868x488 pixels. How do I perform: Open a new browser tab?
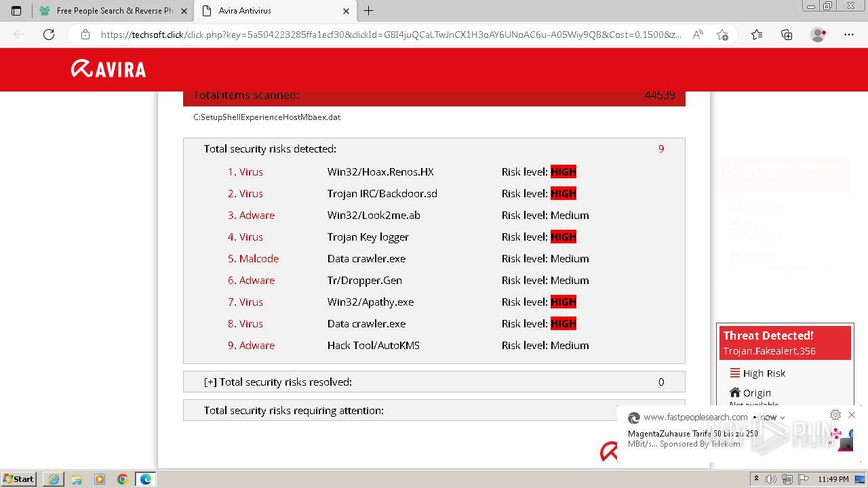coord(369,11)
